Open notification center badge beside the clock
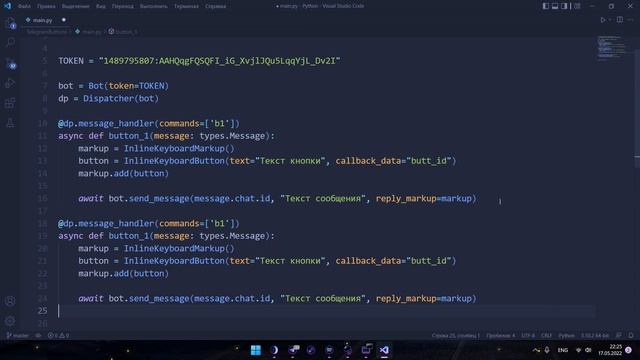This screenshot has width=640, height=360. [629, 350]
